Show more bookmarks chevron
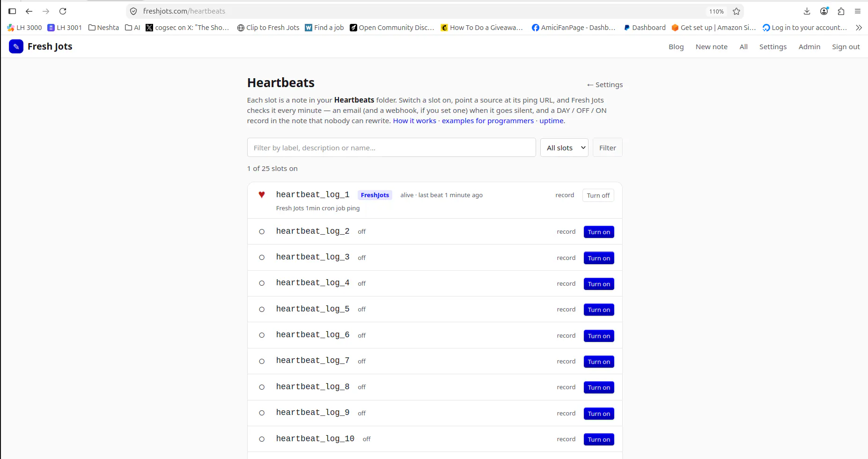This screenshot has height=459, width=868. coord(859,28)
